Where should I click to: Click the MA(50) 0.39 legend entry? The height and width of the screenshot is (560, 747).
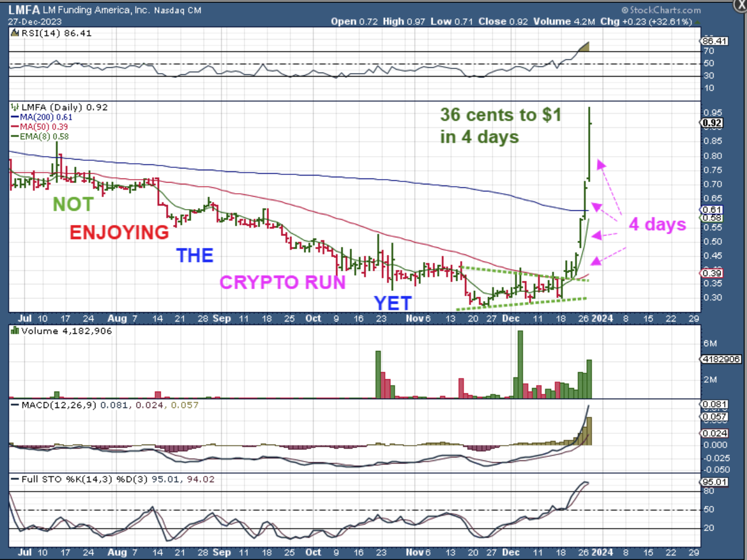(39, 127)
